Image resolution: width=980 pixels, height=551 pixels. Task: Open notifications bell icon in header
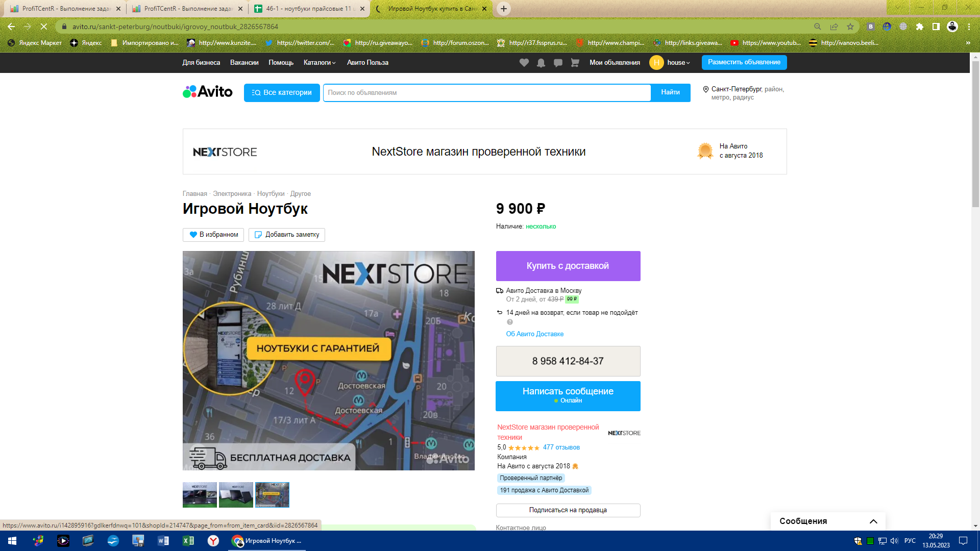point(541,63)
